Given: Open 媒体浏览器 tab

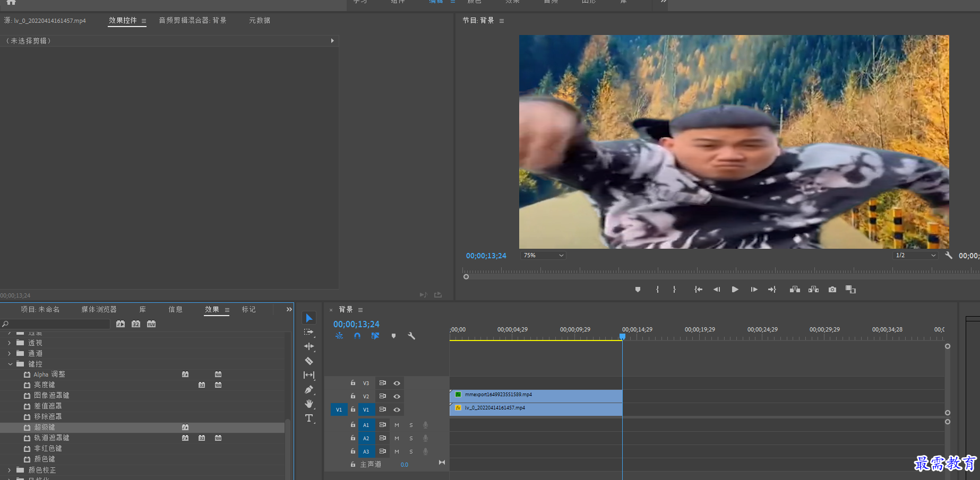Looking at the screenshot, I should (99, 310).
